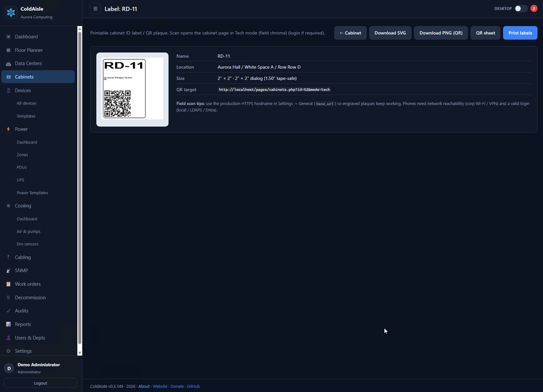Click the ColdAisle snowflake logo
The image size is (543, 392).
[x=11, y=13]
